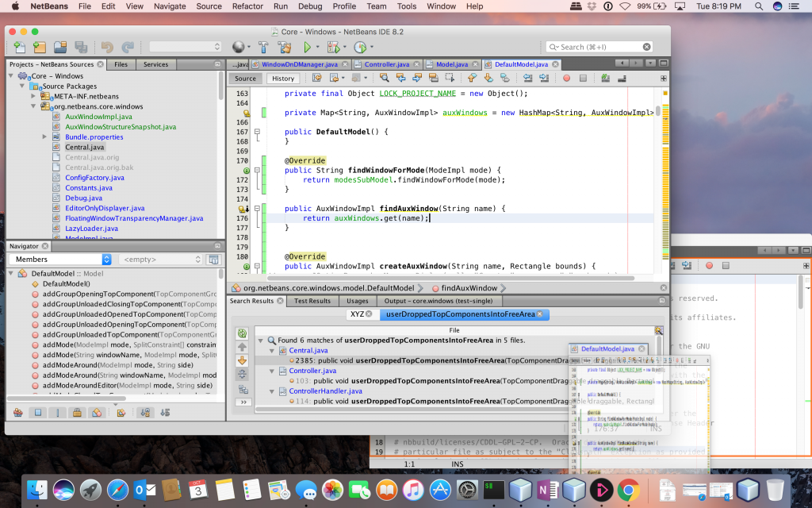The image size is (812, 508).
Task: Click the Last Edit icon in editor toolbar
Action: (317, 79)
